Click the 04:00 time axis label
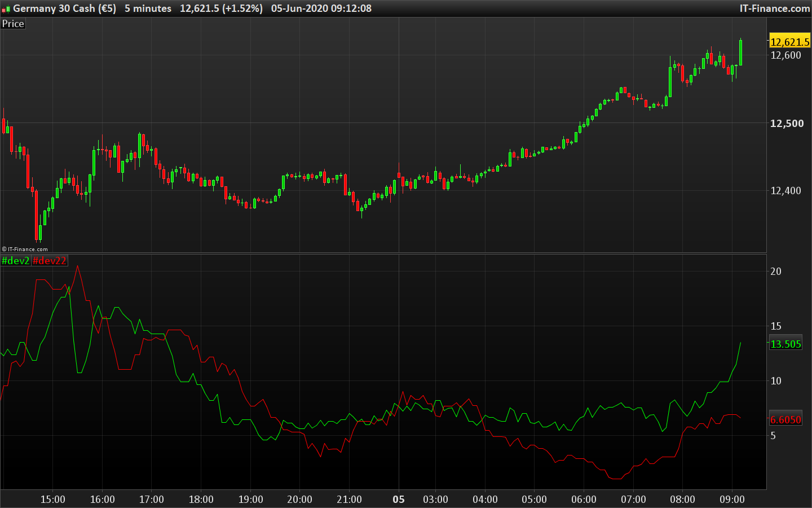 pyautogui.click(x=485, y=500)
